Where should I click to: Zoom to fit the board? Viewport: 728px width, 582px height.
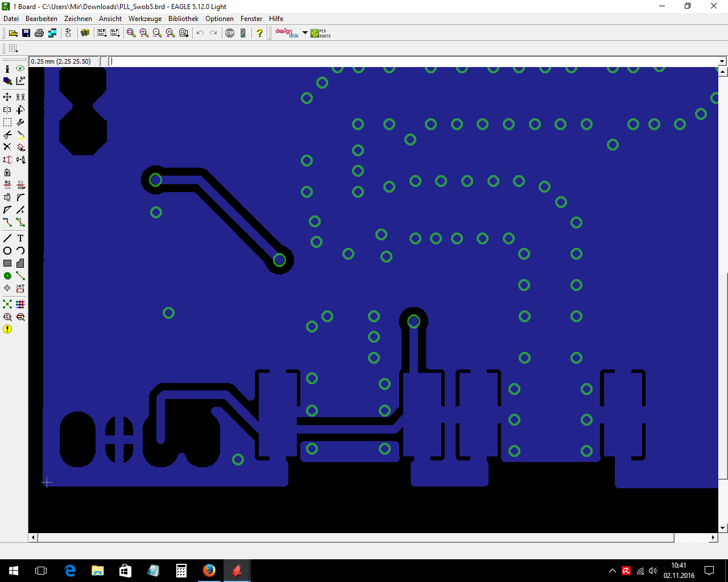point(131,33)
